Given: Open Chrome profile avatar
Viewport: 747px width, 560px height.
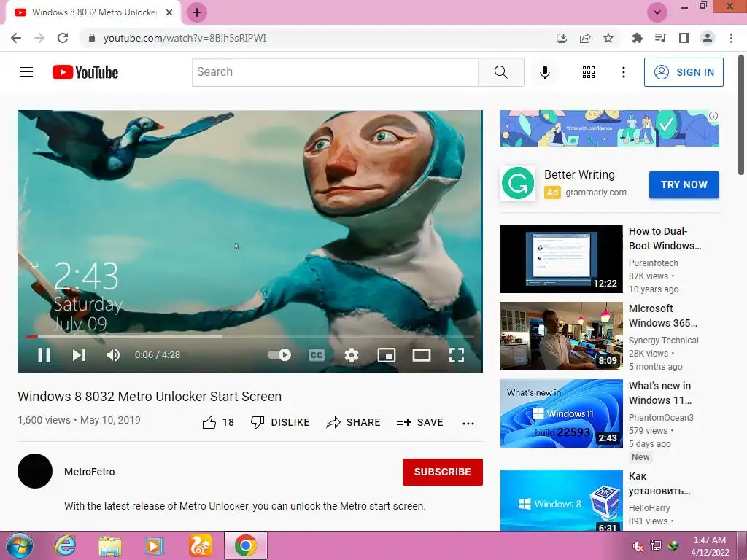Looking at the screenshot, I should (x=708, y=38).
